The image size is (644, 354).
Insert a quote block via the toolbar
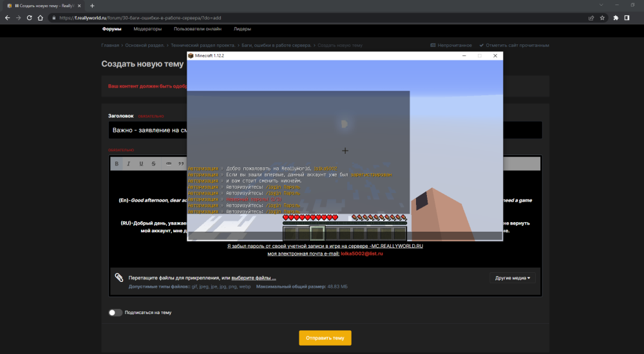tap(181, 163)
